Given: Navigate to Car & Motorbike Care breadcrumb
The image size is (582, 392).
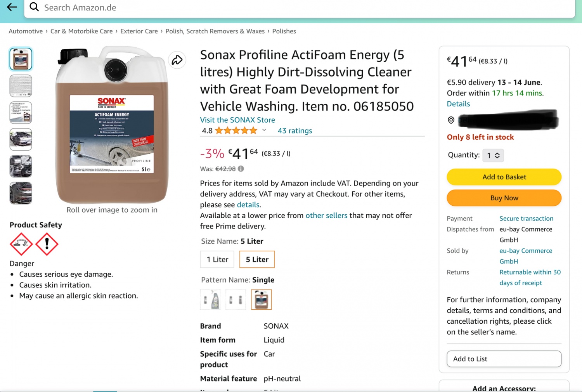Looking at the screenshot, I should point(81,31).
